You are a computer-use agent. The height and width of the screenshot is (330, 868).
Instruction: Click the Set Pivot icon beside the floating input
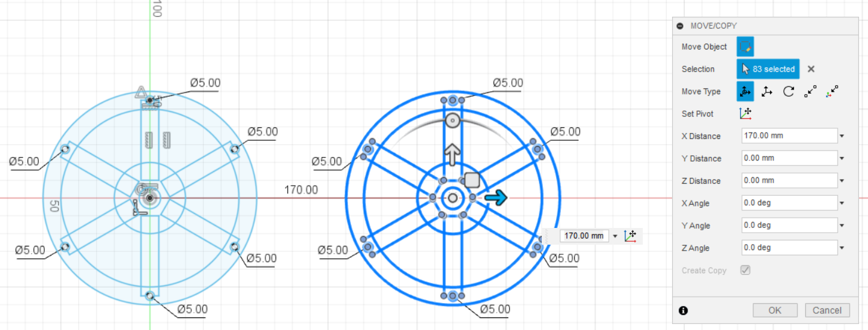click(630, 236)
